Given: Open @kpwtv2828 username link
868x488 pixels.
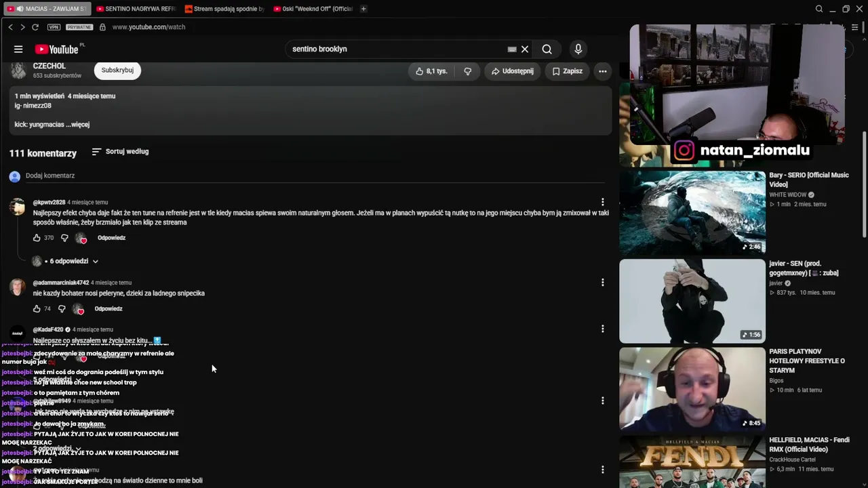Looking at the screenshot, I should click(49, 202).
